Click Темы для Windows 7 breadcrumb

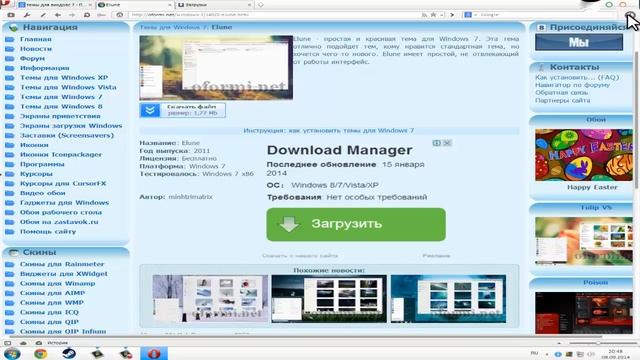click(x=173, y=27)
